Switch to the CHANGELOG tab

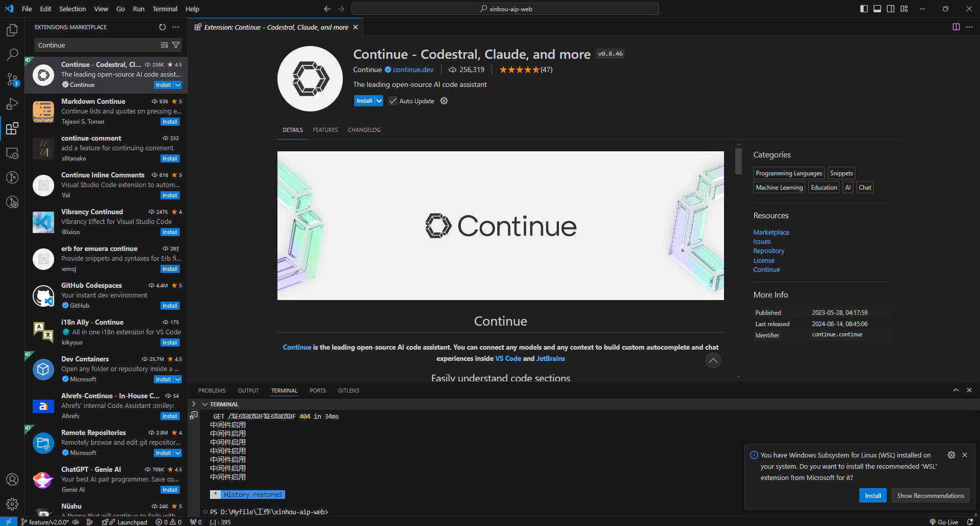click(364, 130)
